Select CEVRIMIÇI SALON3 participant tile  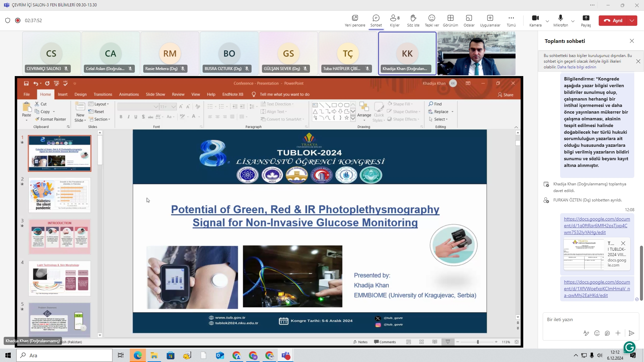[x=51, y=53]
